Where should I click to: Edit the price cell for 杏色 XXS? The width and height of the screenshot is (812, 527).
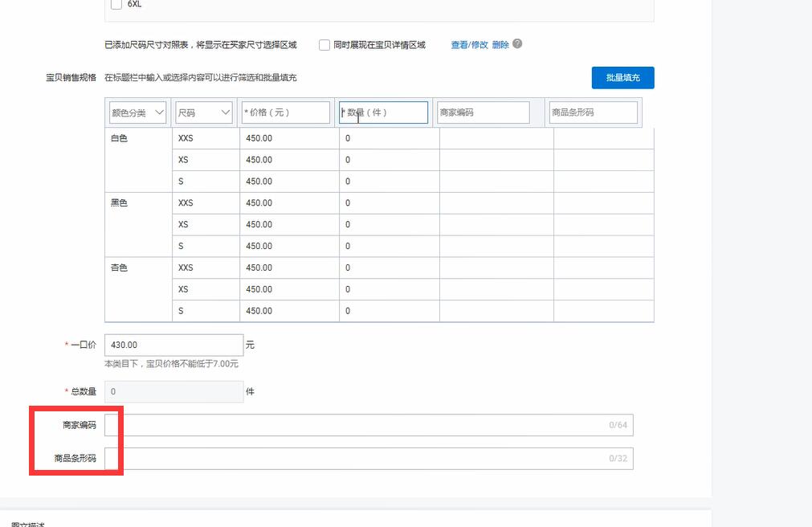click(x=288, y=268)
